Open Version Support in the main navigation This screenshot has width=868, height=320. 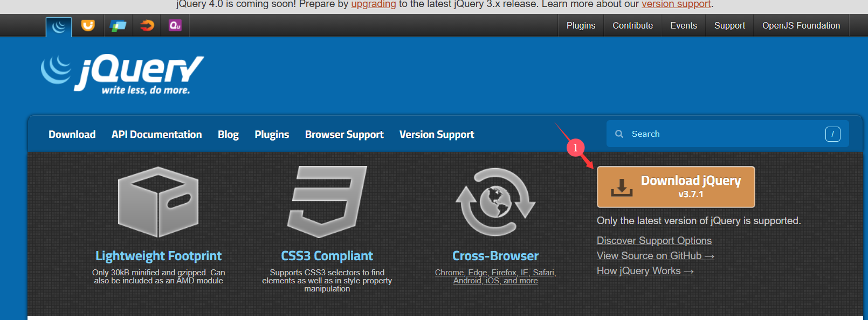point(437,135)
